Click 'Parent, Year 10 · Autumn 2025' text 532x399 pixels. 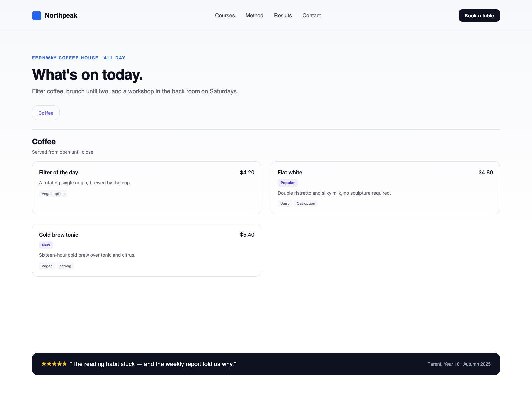[x=459, y=364]
